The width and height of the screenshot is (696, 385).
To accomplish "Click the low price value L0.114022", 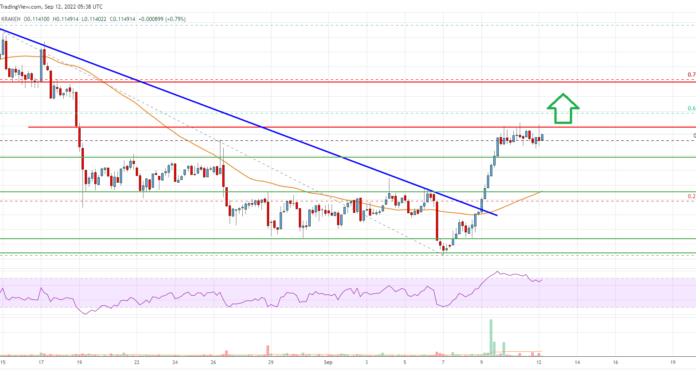I will tap(94, 19).
